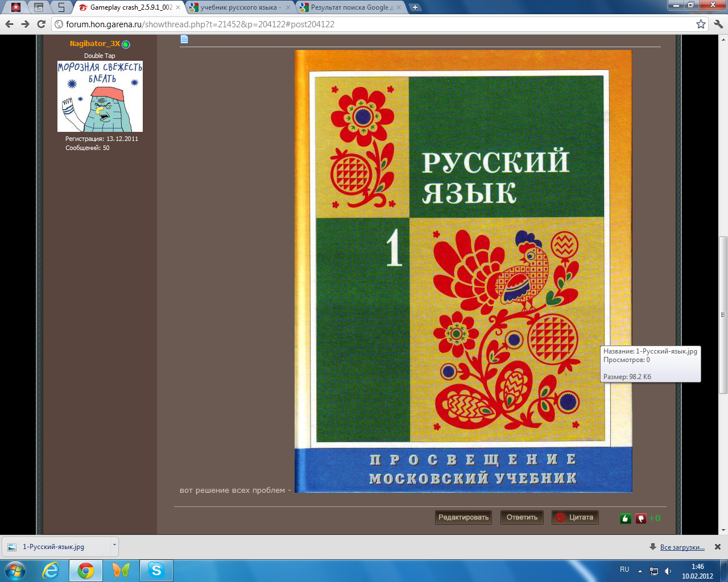The image size is (728, 582).
Task: Close the downloads bar
Action: (x=718, y=547)
